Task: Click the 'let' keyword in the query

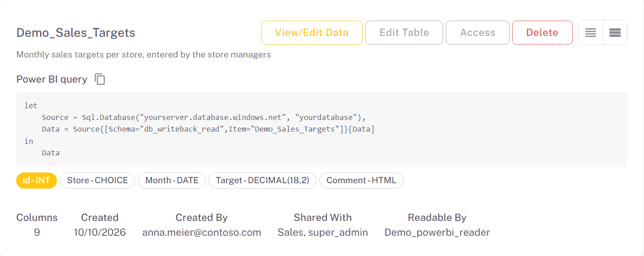Action: pos(31,106)
